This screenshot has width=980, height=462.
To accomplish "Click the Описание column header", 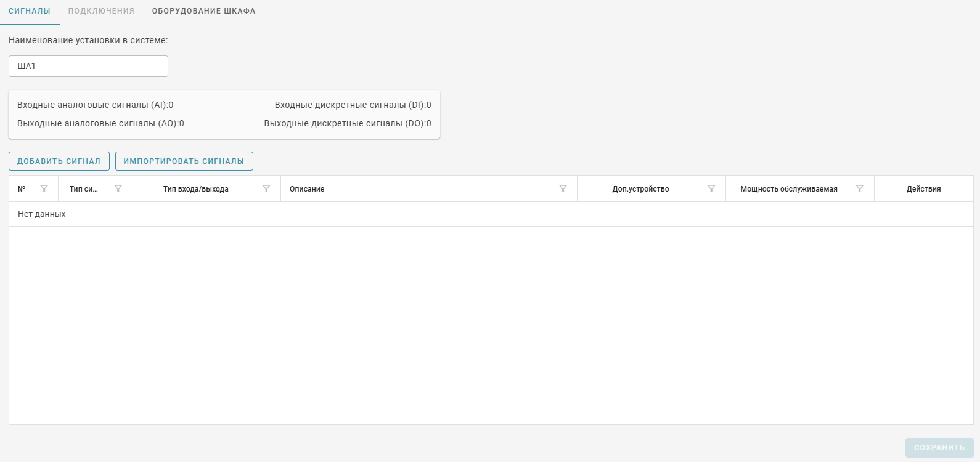I will click(x=307, y=189).
